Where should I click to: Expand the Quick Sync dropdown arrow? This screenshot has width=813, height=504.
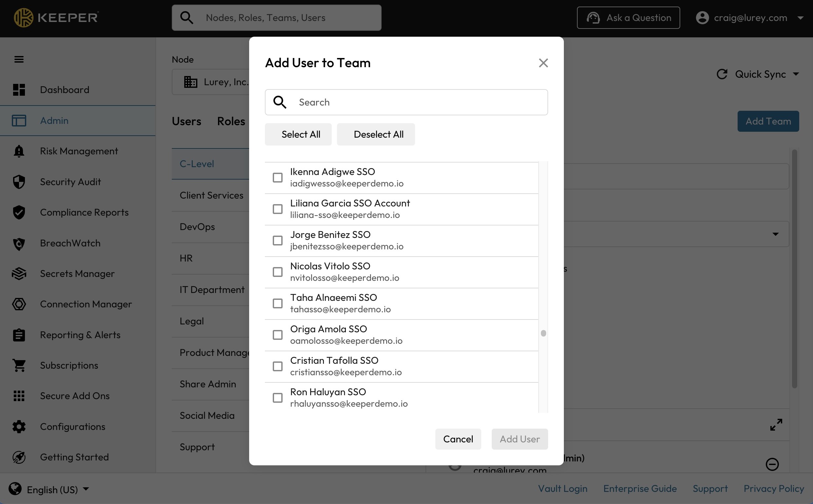(x=796, y=74)
